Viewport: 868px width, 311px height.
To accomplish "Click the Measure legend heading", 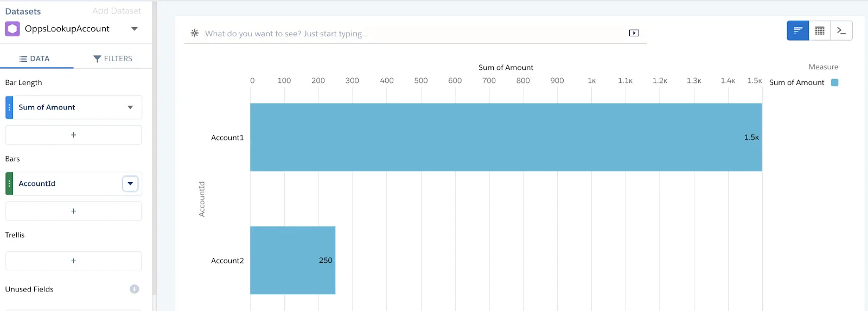I will (x=823, y=67).
